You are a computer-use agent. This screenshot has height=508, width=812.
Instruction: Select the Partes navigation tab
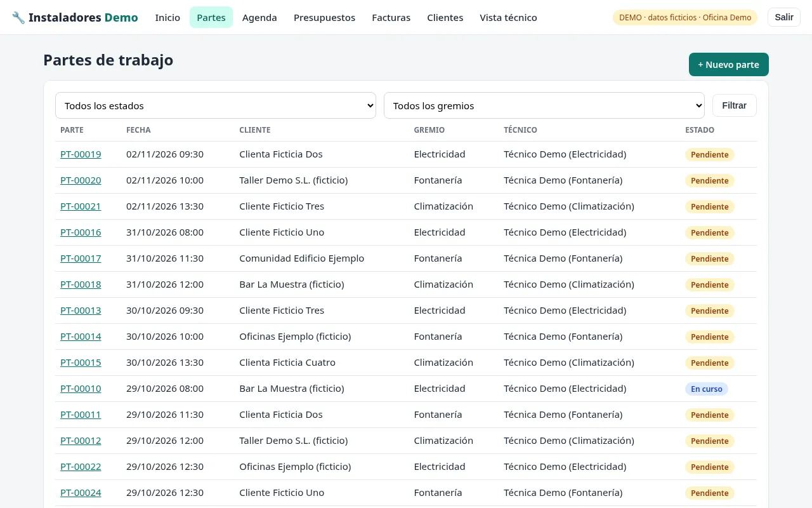[211, 18]
